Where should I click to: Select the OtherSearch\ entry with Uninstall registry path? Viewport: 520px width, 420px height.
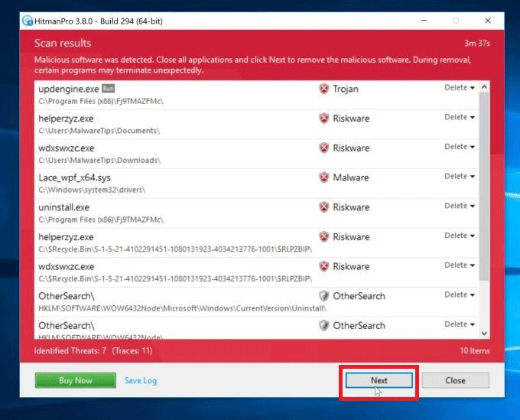pos(257,302)
